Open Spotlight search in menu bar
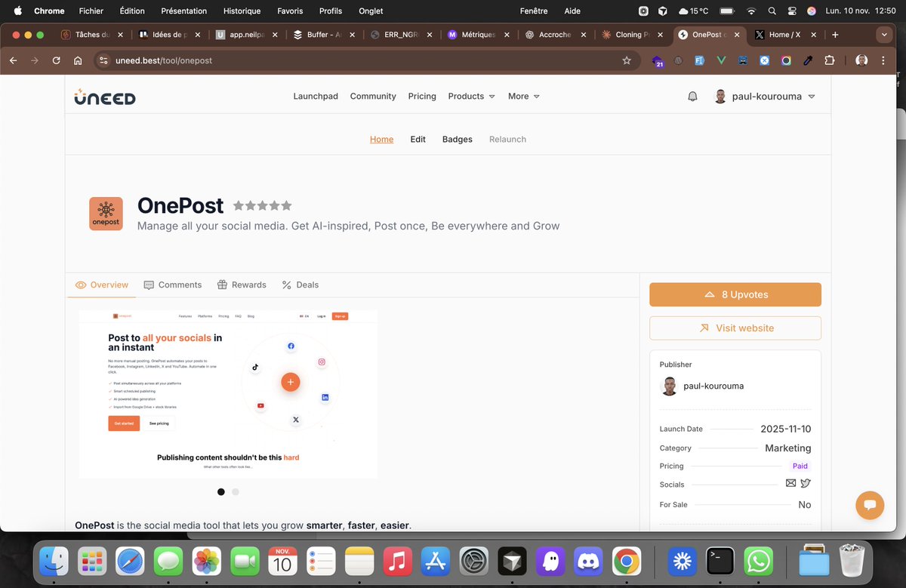The height and width of the screenshot is (588, 906). click(x=772, y=11)
